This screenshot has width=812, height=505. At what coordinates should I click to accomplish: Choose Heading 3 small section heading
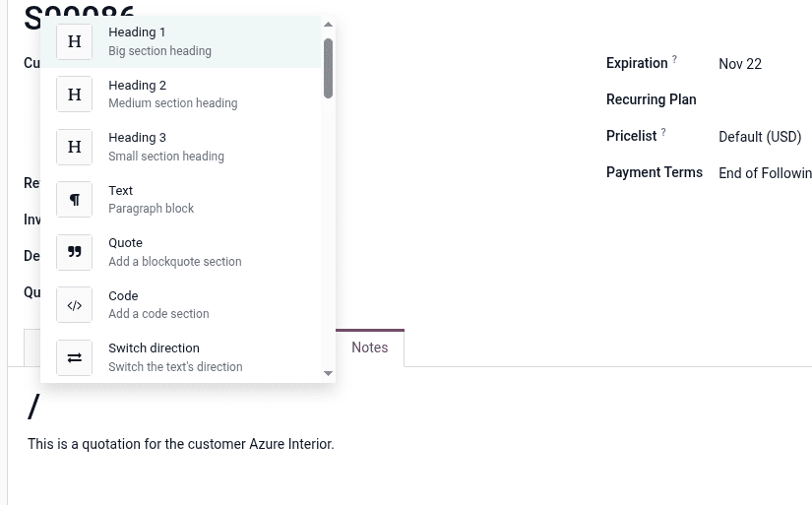pos(181,147)
